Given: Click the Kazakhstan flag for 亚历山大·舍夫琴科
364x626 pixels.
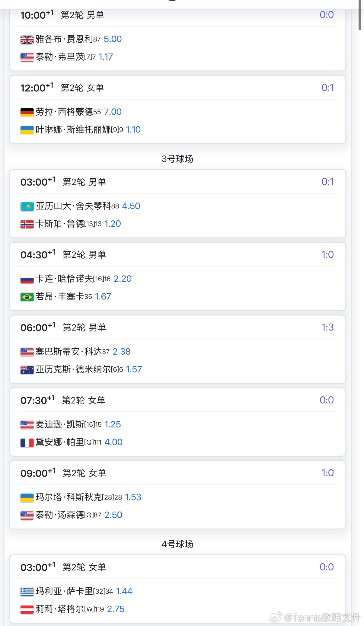Looking at the screenshot, I should click(27, 206).
